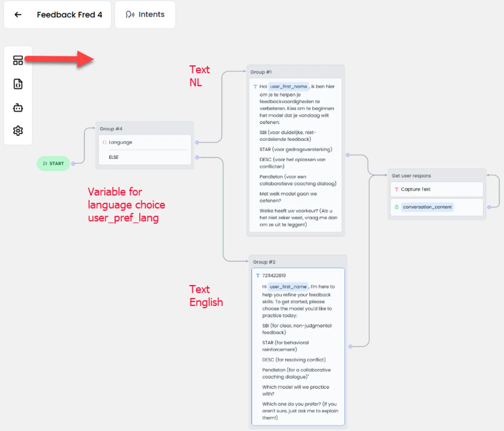The image size is (504, 431).
Task: Click the Group #1 output connector dot
Action: [x=348, y=155]
